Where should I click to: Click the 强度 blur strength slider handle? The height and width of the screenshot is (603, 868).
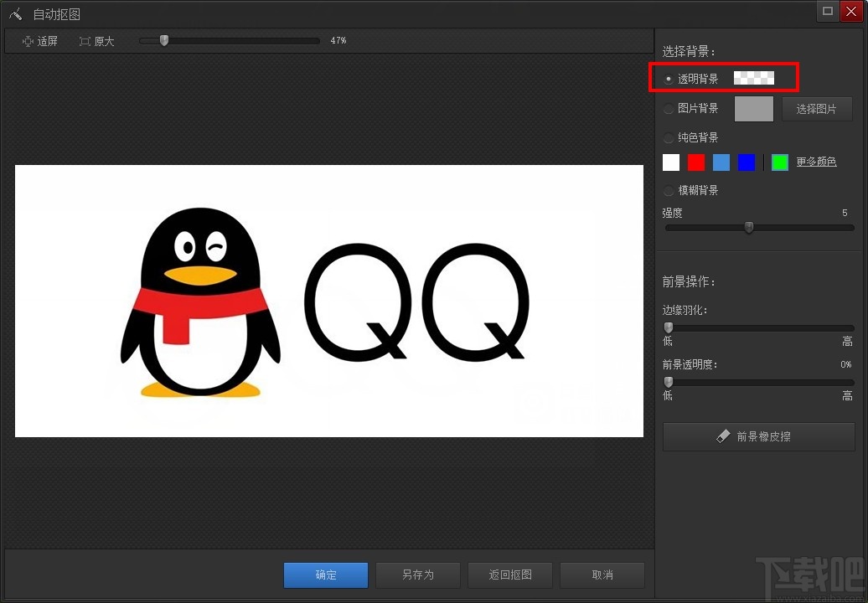click(748, 227)
